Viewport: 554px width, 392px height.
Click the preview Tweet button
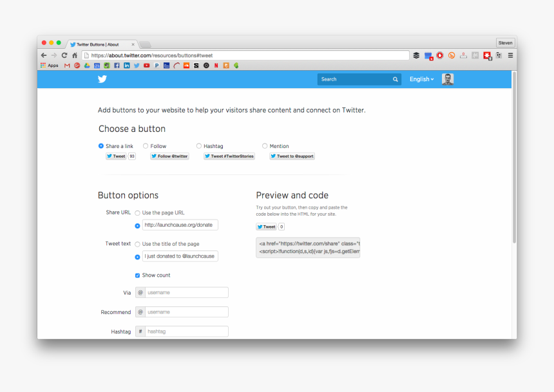[267, 227]
